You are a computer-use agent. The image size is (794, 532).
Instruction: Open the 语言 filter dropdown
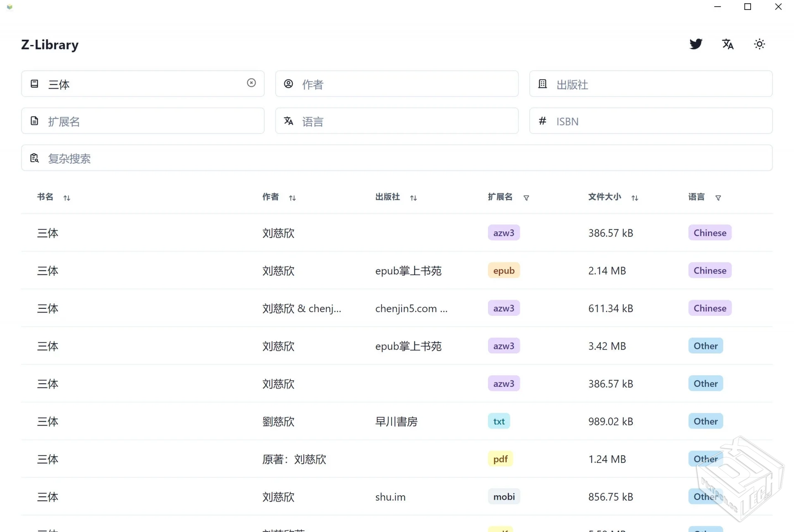(718, 198)
